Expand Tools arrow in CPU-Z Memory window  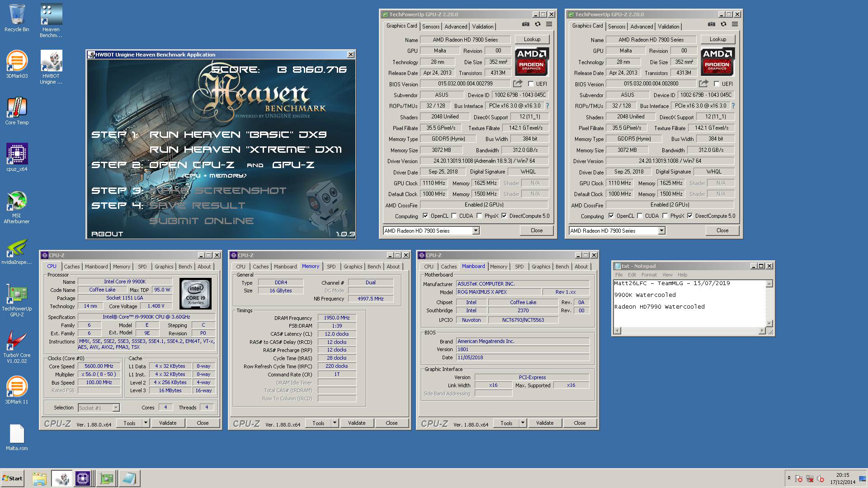335,423
